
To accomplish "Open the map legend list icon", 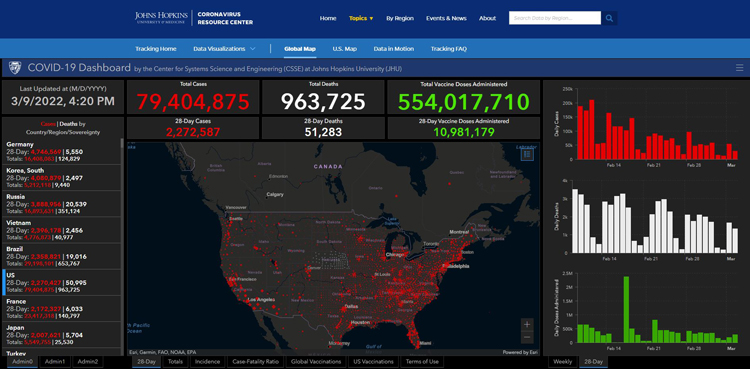I will (x=527, y=154).
